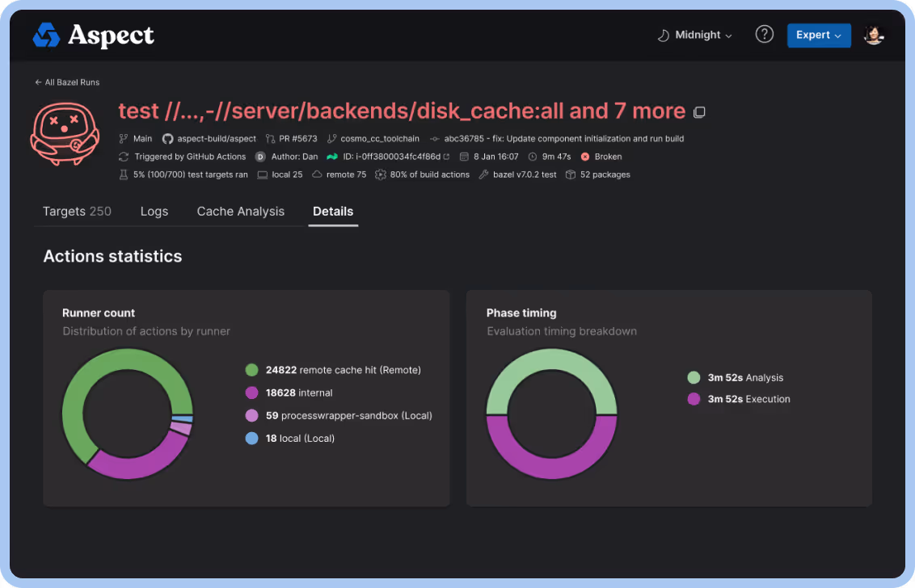
Task: Click the moon icon beside Midnight
Action: pos(663,36)
